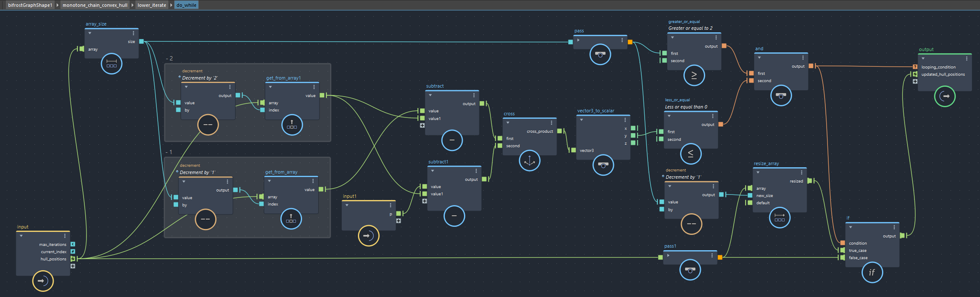Click the array_size node's circular icon
The image size is (980, 297).
112,64
